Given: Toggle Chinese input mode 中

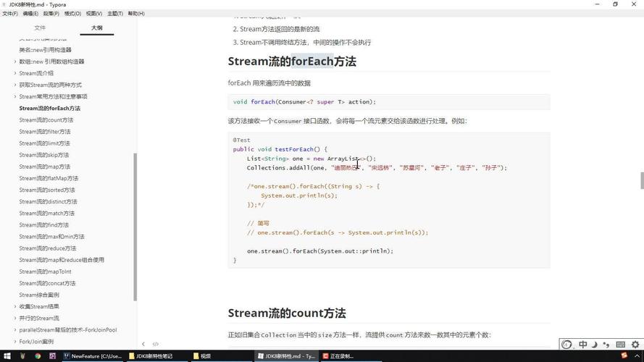Looking at the screenshot, I should (583, 345).
